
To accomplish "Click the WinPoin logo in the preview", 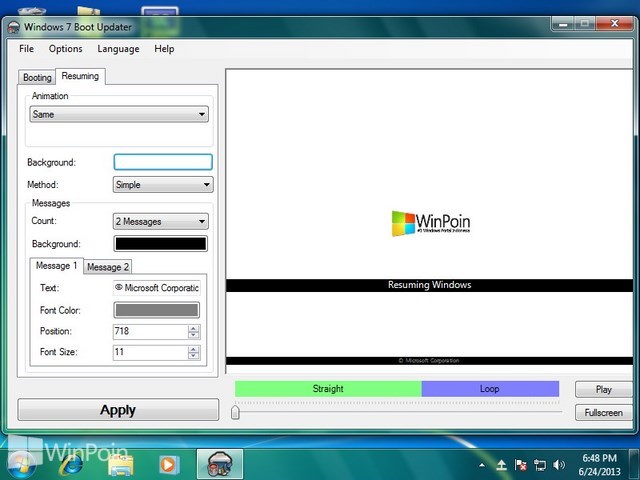I will [x=431, y=223].
